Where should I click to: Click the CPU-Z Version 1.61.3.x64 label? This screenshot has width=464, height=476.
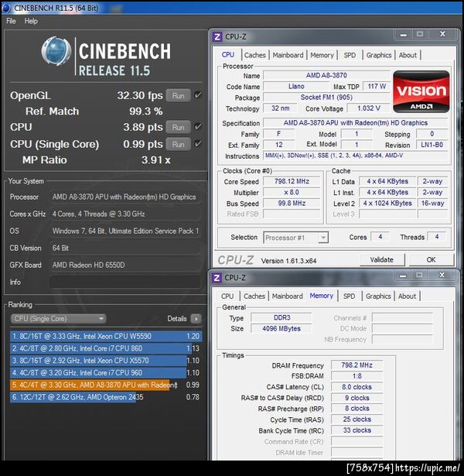click(288, 261)
